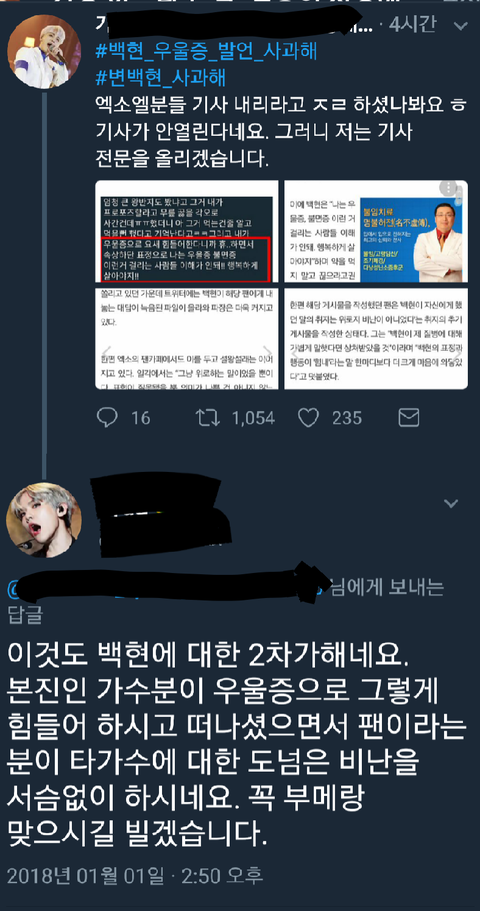Image resolution: width=480 pixels, height=911 pixels.
Task: Open the reply author's profile avatar
Action: (44, 520)
